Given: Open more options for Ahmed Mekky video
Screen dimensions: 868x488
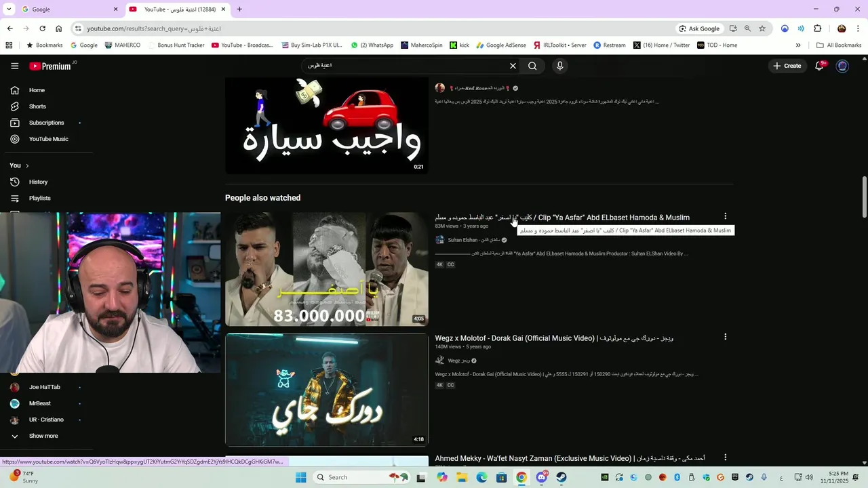Looking at the screenshot, I should point(725,457).
